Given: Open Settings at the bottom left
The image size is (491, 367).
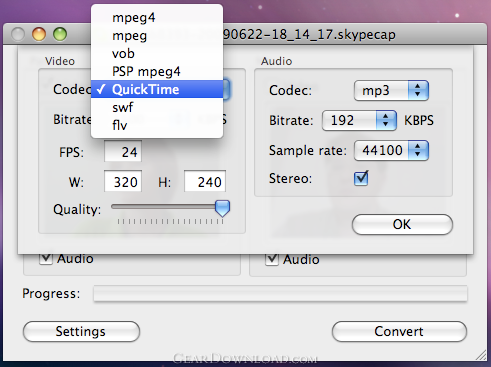Looking at the screenshot, I should point(81,331).
